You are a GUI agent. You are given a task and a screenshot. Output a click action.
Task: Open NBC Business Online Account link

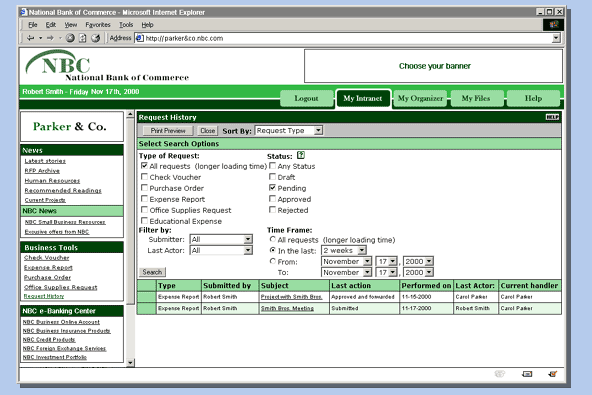(x=61, y=322)
